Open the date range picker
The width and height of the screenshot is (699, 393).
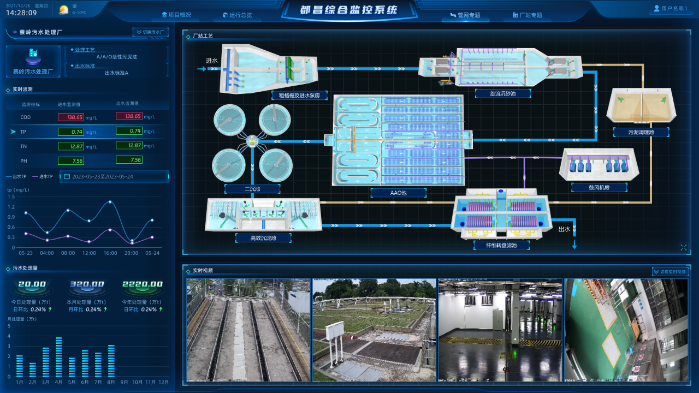114,176
